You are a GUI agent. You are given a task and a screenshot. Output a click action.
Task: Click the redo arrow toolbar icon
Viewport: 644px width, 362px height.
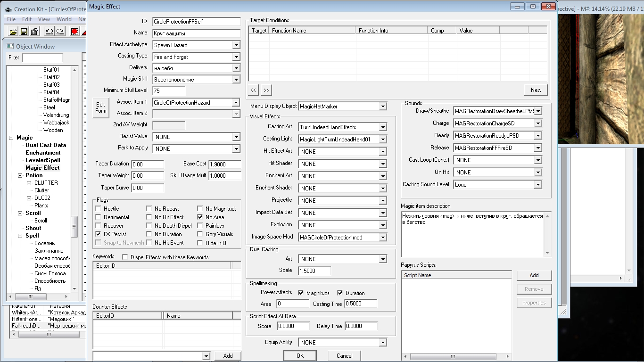coord(60,32)
